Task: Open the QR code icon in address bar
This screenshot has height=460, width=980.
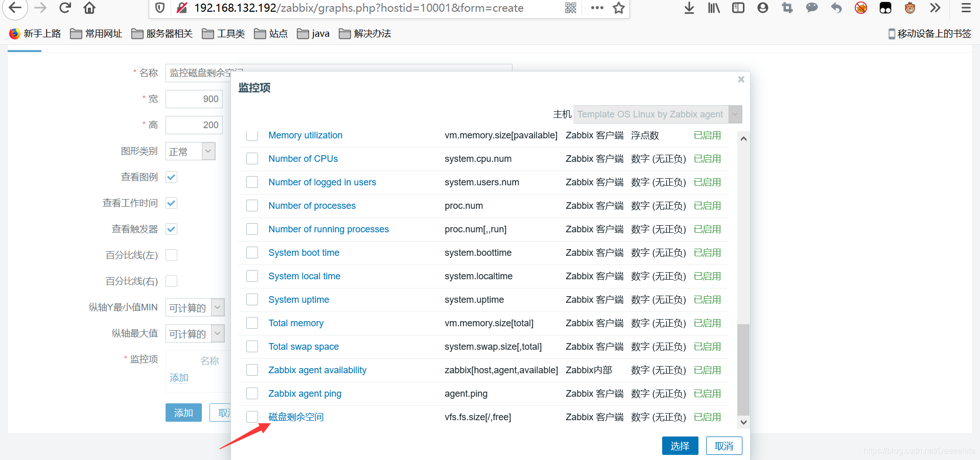Action: [x=571, y=8]
